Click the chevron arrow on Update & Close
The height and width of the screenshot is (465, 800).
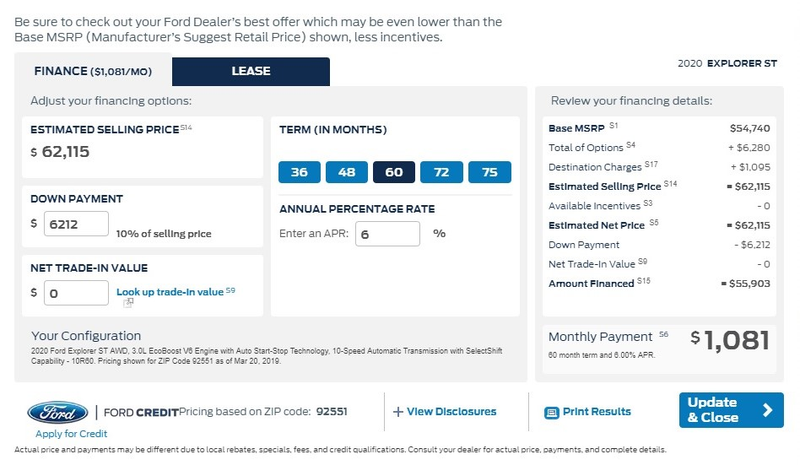(x=767, y=410)
